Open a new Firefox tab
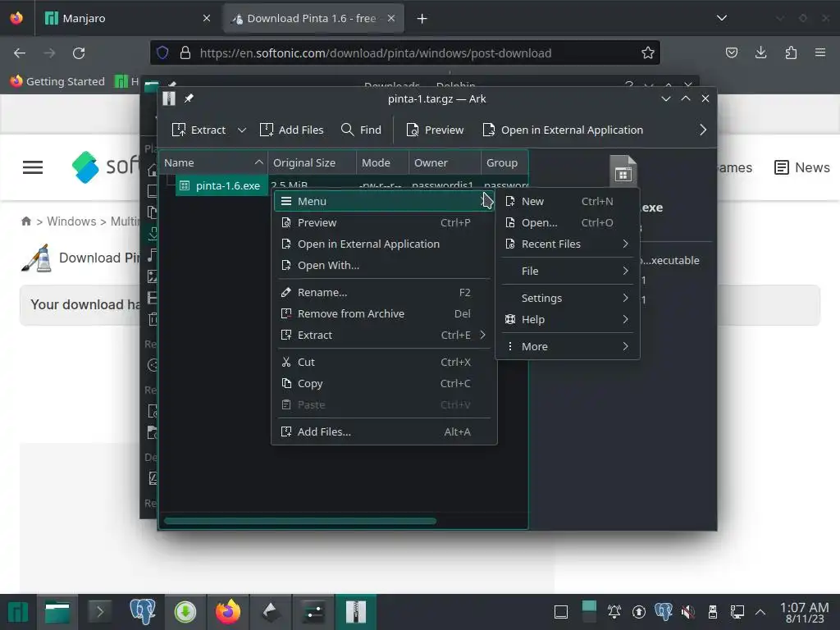Image resolution: width=840 pixels, height=630 pixels. point(422,19)
